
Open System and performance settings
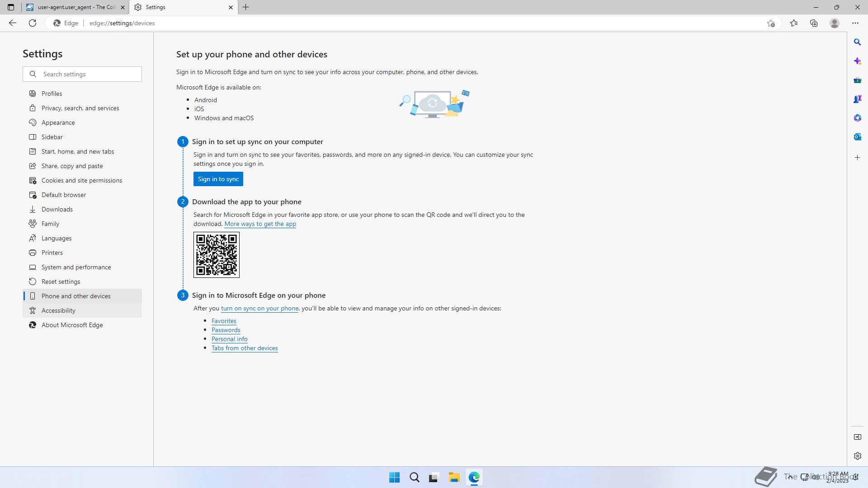click(x=76, y=267)
